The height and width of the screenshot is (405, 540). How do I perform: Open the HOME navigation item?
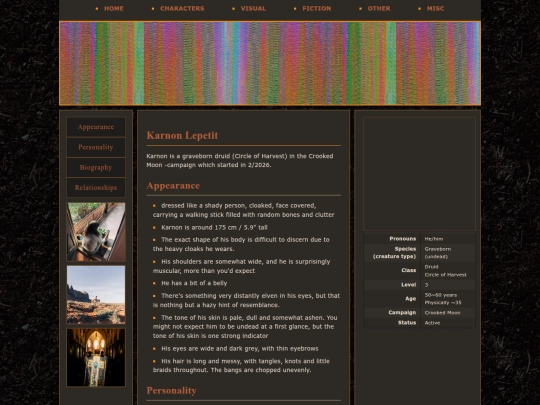114,9
